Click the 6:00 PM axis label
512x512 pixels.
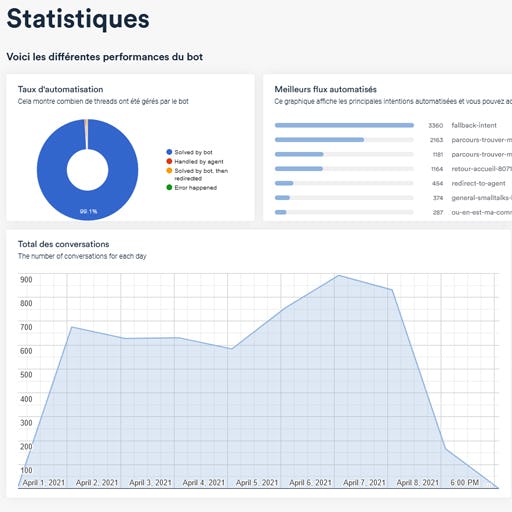(465, 483)
